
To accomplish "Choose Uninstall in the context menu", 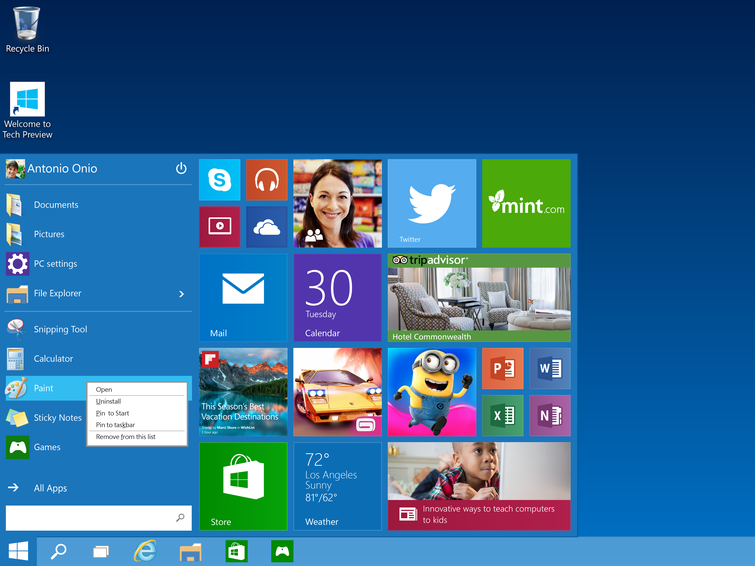I will pyautogui.click(x=137, y=401).
